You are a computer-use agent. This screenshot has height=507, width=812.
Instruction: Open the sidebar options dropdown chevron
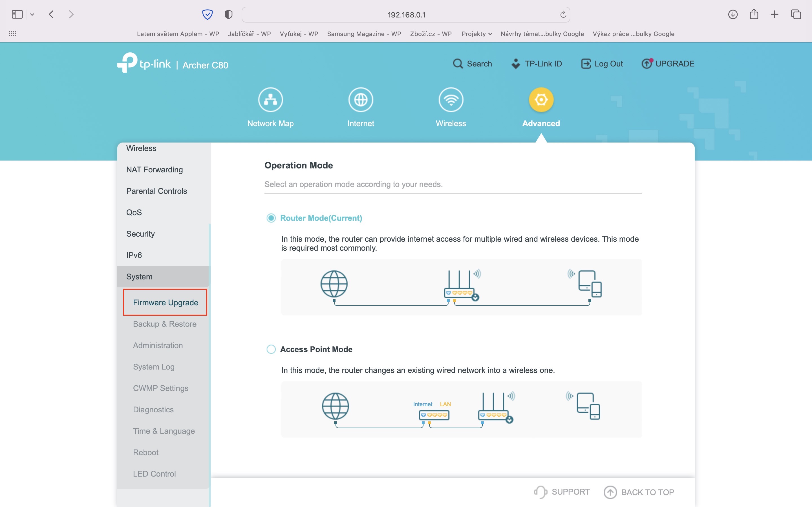coord(32,14)
